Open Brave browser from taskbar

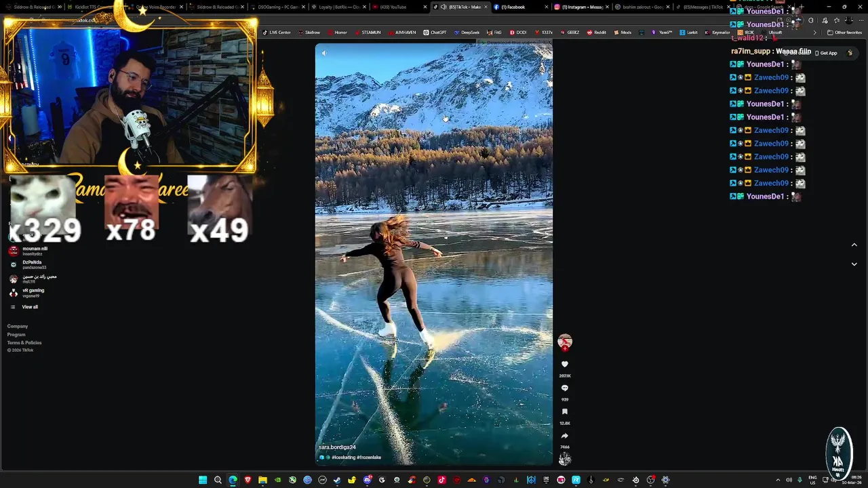pos(248,480)
